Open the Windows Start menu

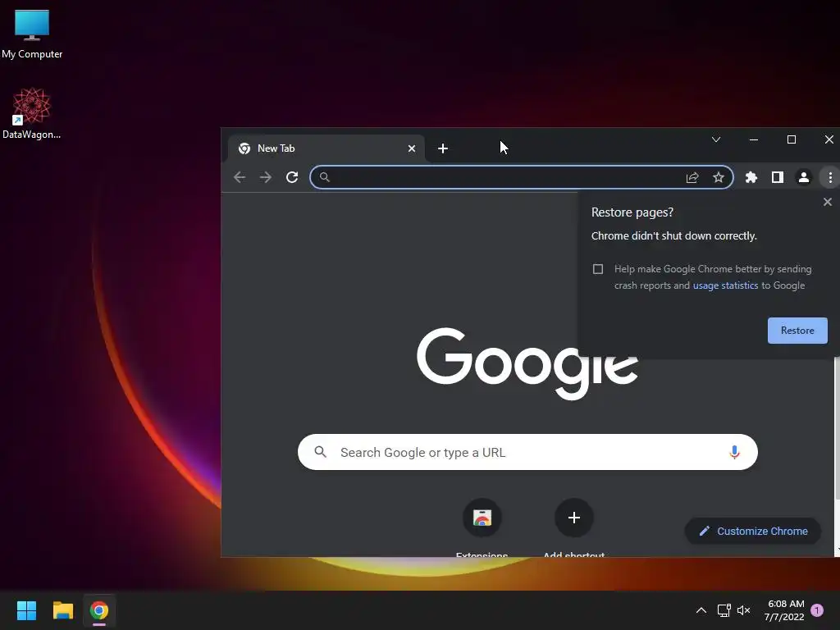[x=26, y=610]
